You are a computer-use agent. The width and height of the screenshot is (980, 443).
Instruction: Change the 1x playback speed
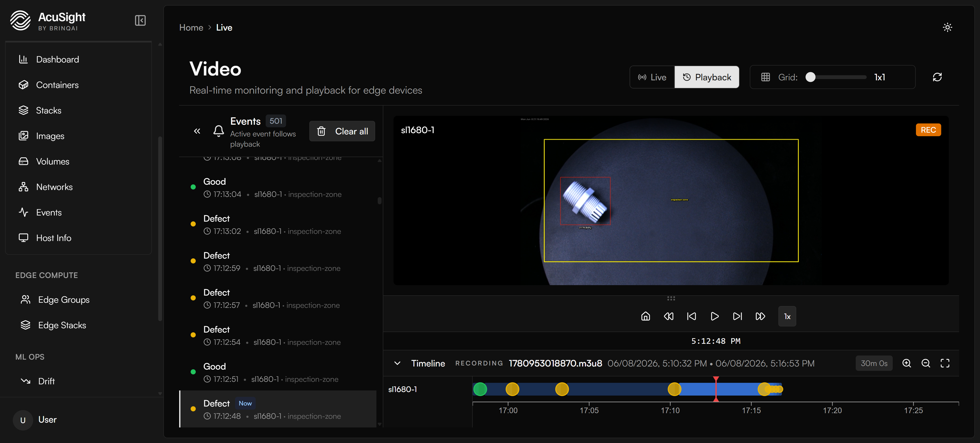[x=787, y=317]
